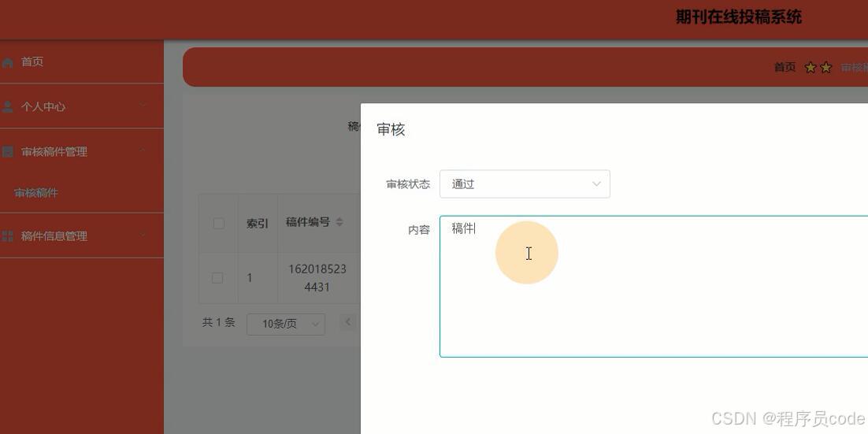Open the 审核稿件管理 menu item
This screenshot has width=868, height=434.
(81, 151)
